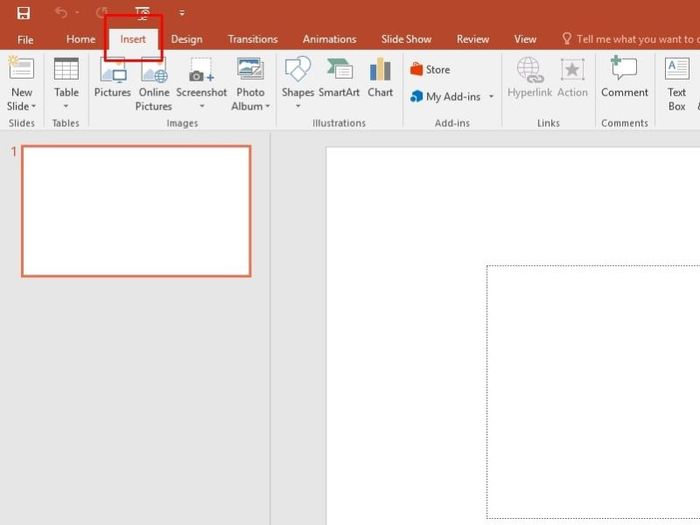Screen dimensions: 700x525
Task: Expand the Screenshot dropdown arrow
Action: (x=202, y=106)
